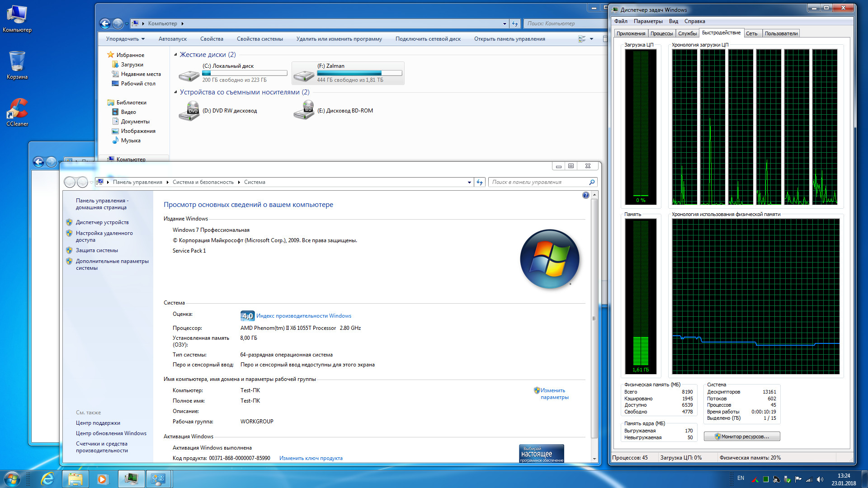Open the Параметры menu in Task Manager
868x488 pixels.
(x=648, y=21)
